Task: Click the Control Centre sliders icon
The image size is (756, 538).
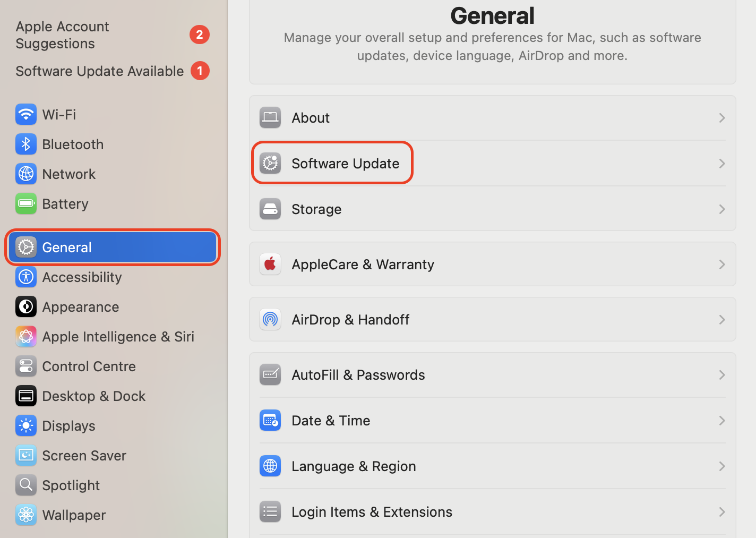Action: [x=26, y=366]
